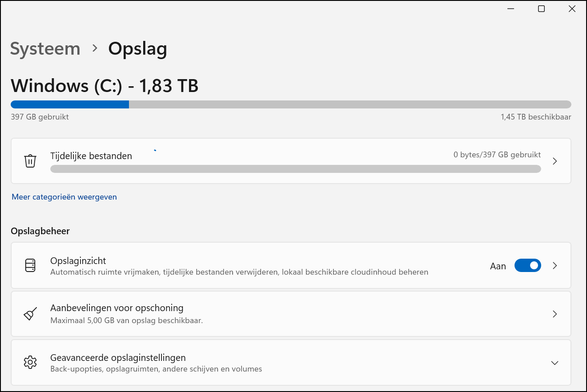The height and width of the screenshot is (392, 587).
Task: Go back to Systeem via the breadcrumb
Action: click(45, 49)
